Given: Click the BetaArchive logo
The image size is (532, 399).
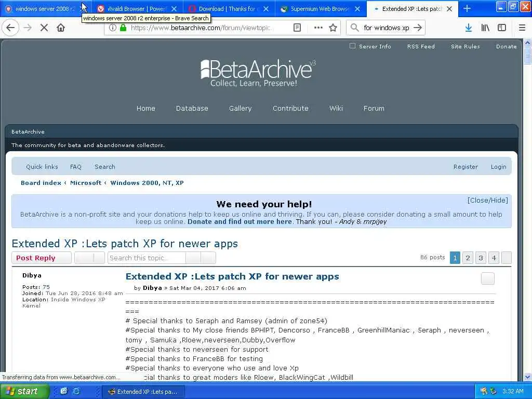Looking at the screenshot, I should tap(258, 73).
